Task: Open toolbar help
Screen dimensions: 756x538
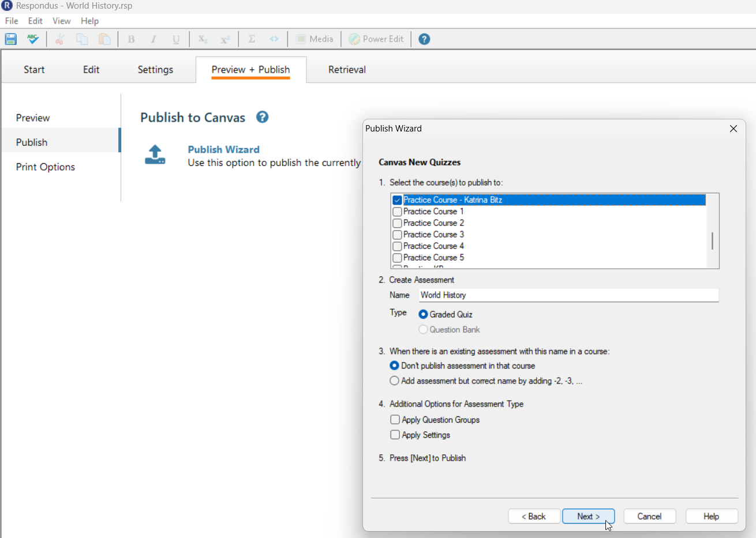Action: pyautogui.click(x=424, y=39)
